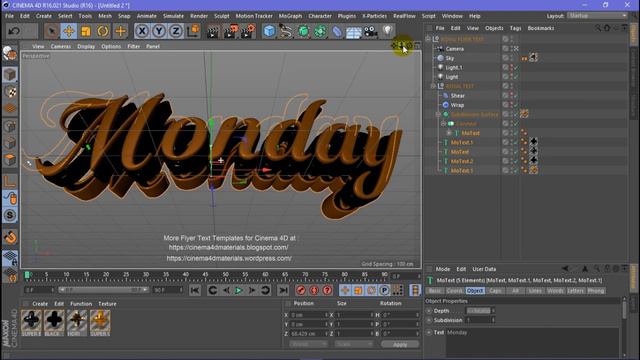Select the first SUPER material swatch
Screen dimensions: 640x360
point(31,322)
